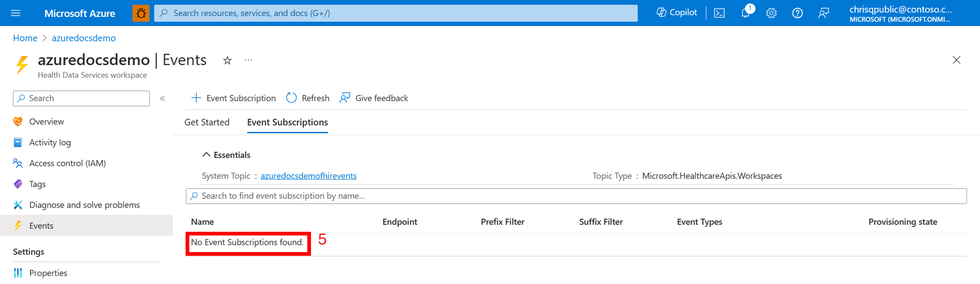The image size is (980, 284).
Task: Select the Event Subscriptions tab
Action: click(x=287, y=122)
